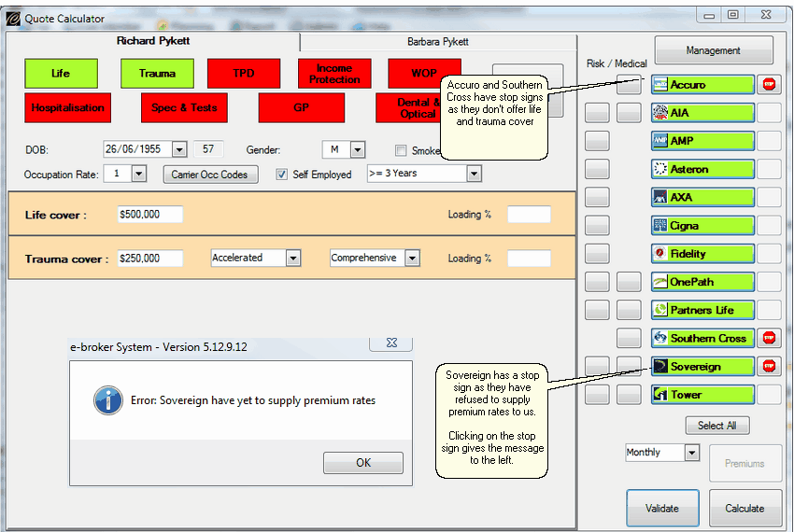Image resolution: width=794 pixels, height=532 pixels.
Task: Click the stop sign beside Southern Cross
Action: click(769, 338)
